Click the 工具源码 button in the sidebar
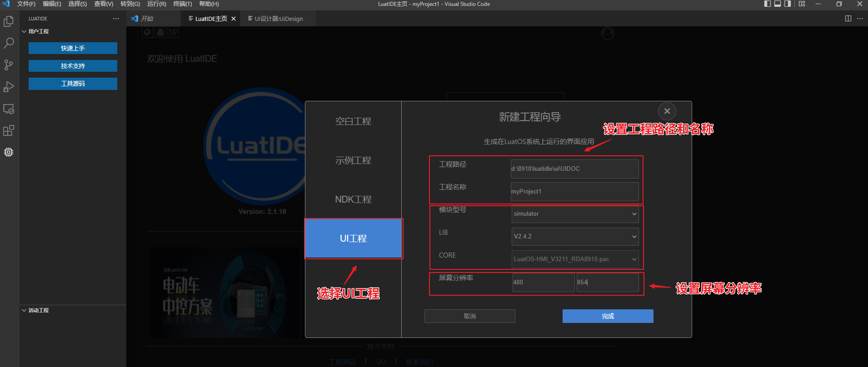 point(73,84)
